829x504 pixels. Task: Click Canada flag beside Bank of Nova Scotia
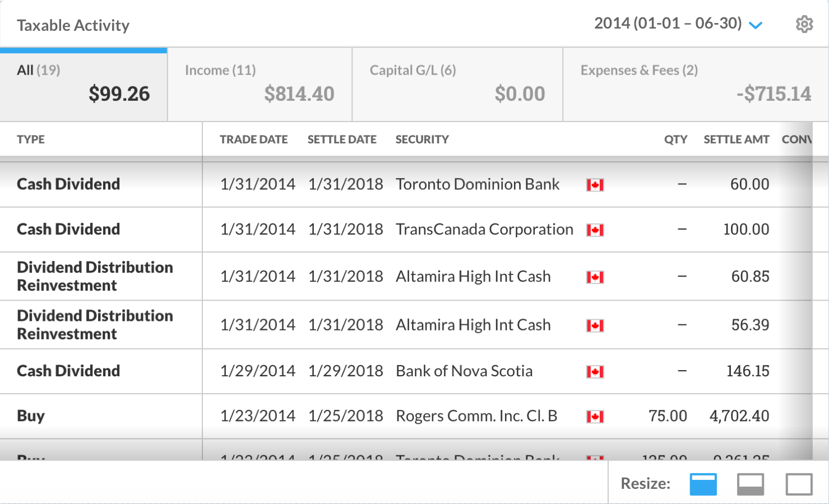coord(595,372)
